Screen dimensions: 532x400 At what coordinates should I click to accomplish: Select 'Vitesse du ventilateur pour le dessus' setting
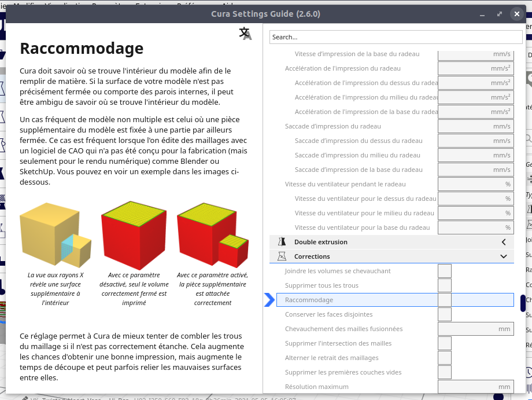pyautogui.click(x=365, y=199)
